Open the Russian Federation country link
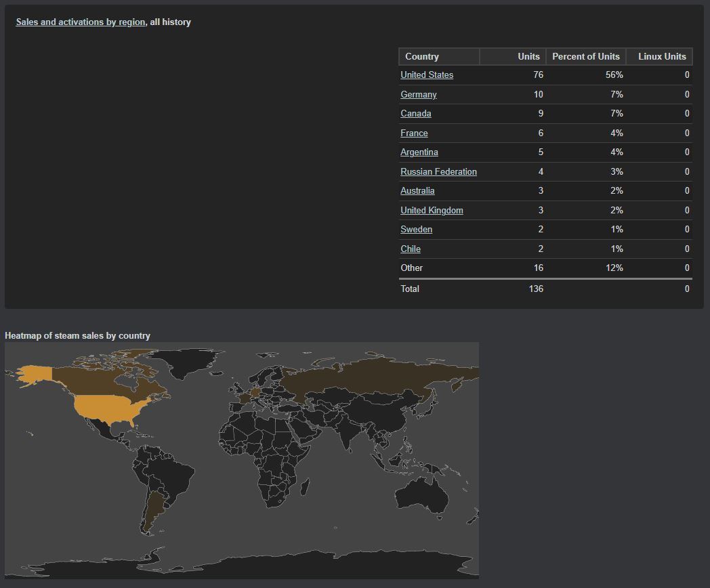The height and width of the screenshot is (588, 710). tap(438, 171)
